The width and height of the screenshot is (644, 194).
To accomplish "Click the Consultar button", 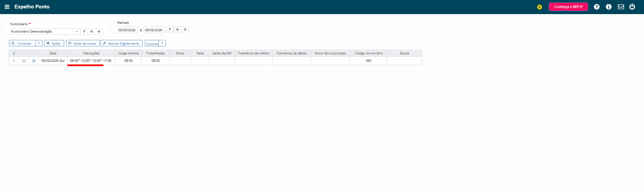I will pyautogui.click(x=22, y=43).
